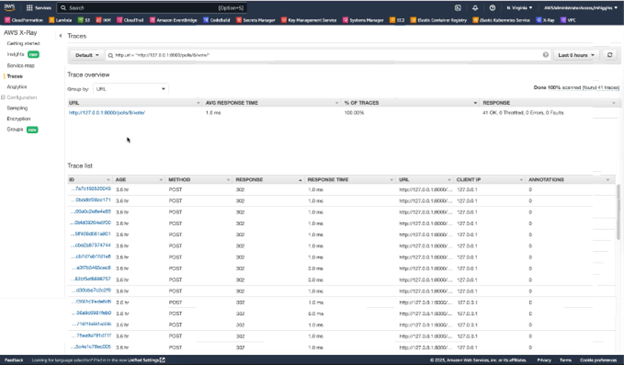
Task: Open the Services grid menu
Action: (39, 8)
